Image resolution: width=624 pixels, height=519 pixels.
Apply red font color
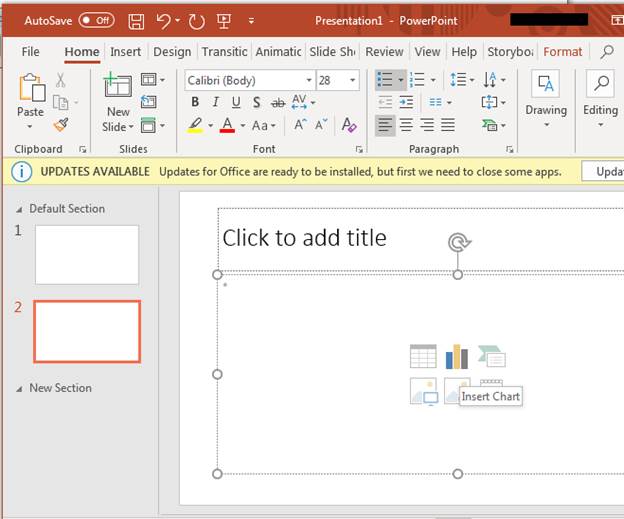pos(227,125)
